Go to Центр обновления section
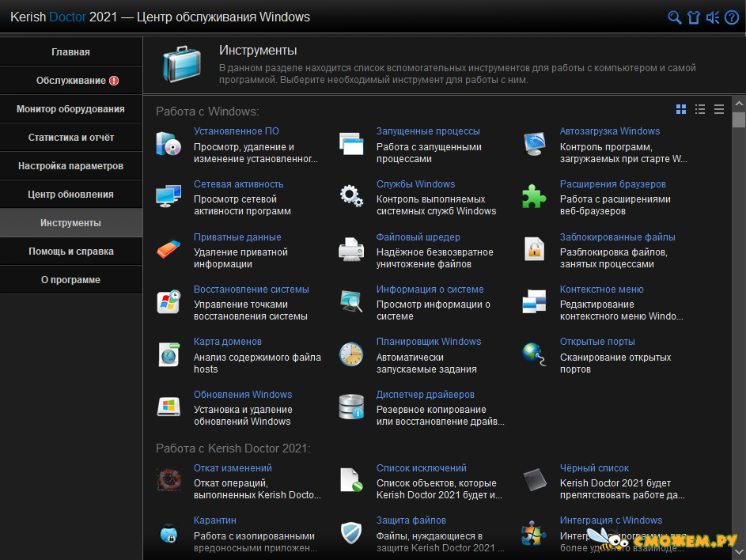This screenshot has height=560, width=746. (71, 195)
